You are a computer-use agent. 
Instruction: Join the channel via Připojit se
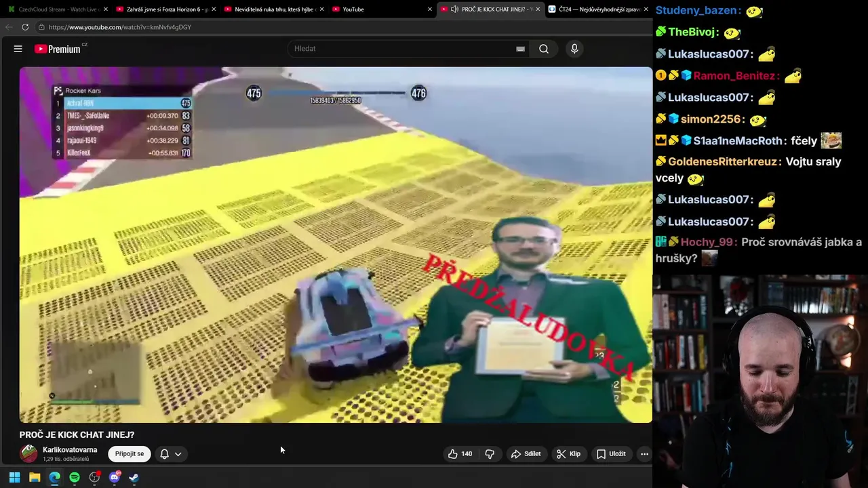pyautogui.click(x=130, y=454)
